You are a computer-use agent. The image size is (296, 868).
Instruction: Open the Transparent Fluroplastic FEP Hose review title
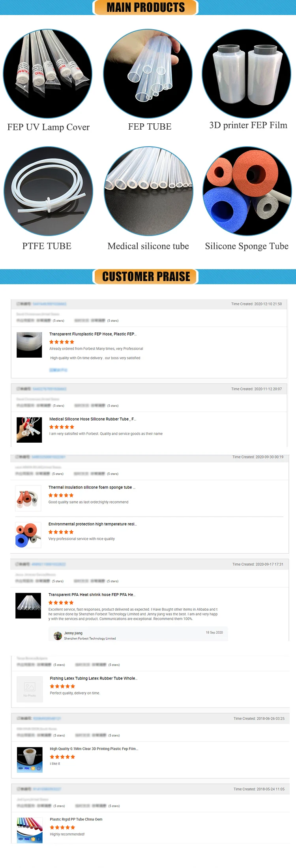click(x=93, y=334)
